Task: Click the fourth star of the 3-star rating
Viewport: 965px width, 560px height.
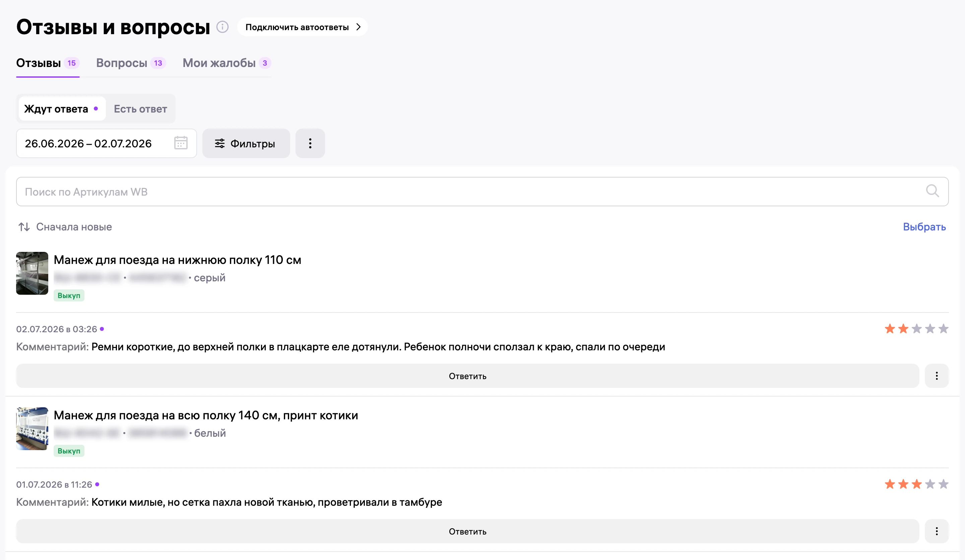Action: (x=930, y=484)
